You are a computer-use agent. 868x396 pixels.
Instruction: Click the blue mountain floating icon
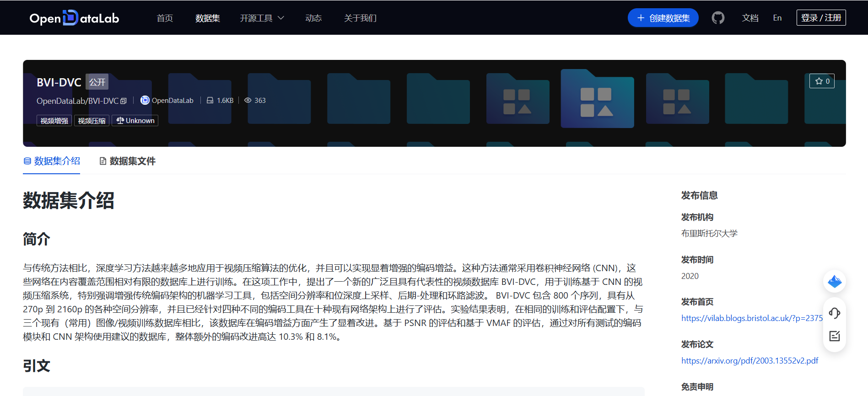tap(835, 281)
